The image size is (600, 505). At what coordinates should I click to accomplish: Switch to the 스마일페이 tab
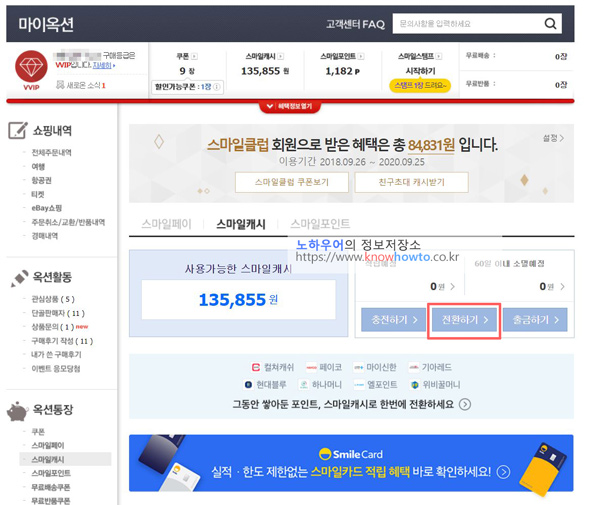166,224
